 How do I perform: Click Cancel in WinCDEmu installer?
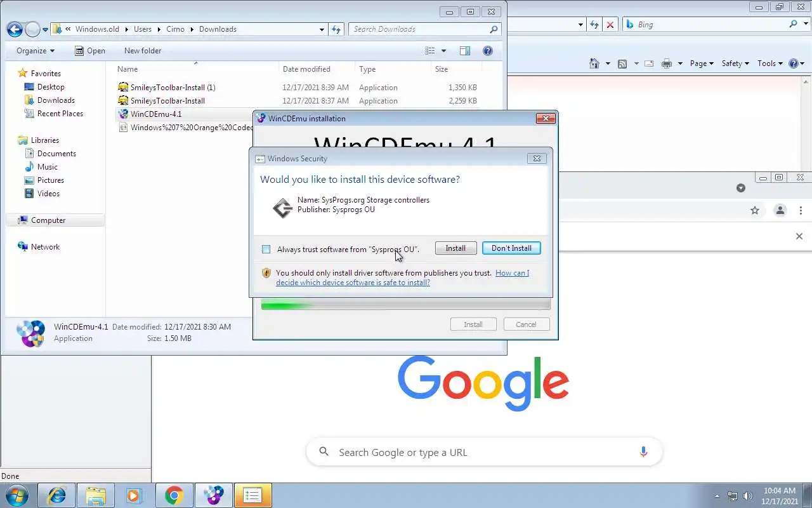[x=526, y=324]
